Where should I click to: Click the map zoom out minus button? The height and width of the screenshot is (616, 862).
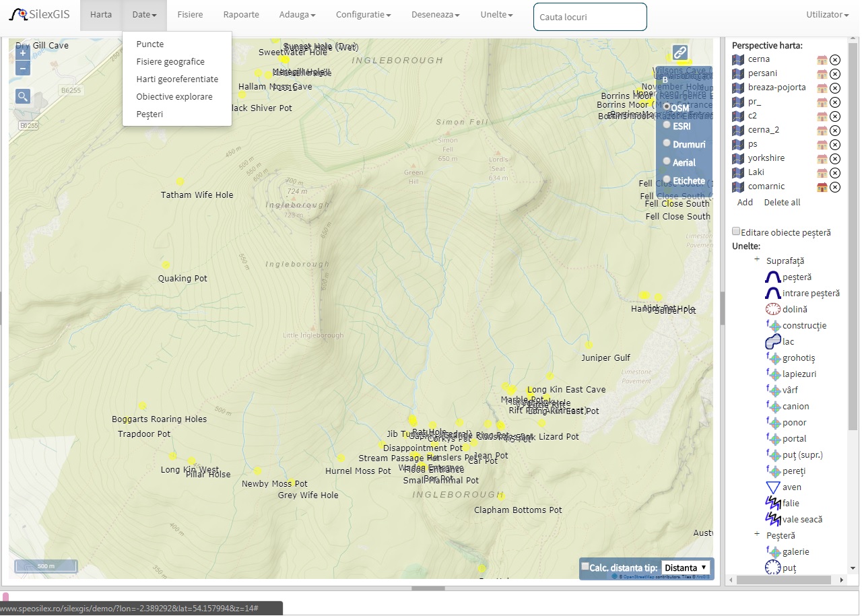coord(23,69)
